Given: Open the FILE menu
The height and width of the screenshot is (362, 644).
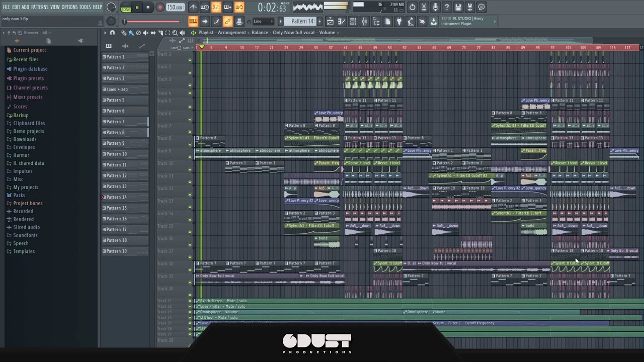Looking at the screenshot, I should [7, 7].
